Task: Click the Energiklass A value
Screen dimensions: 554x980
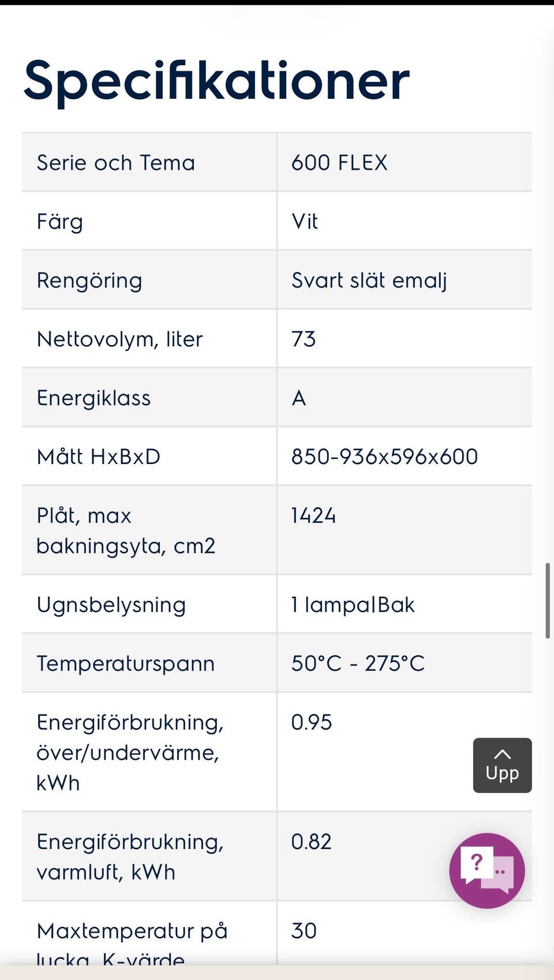Action: [x=299, y=398]
